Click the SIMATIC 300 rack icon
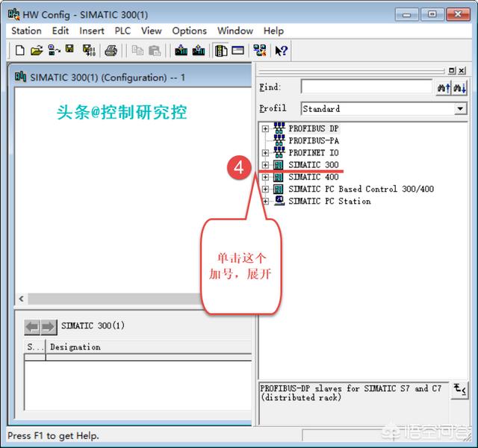 (x=278, y=165)
